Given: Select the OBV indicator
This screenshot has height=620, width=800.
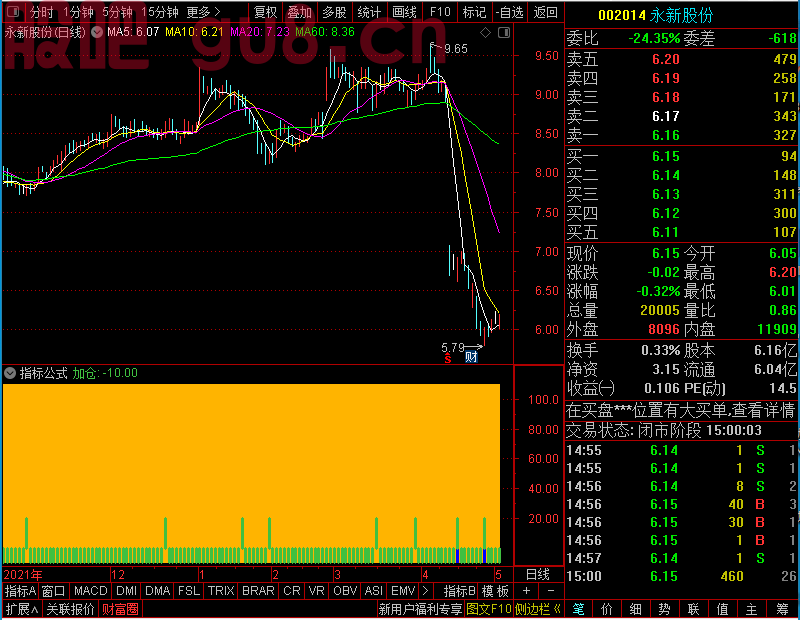Looking at the screenshot, I should click(344, 591).
